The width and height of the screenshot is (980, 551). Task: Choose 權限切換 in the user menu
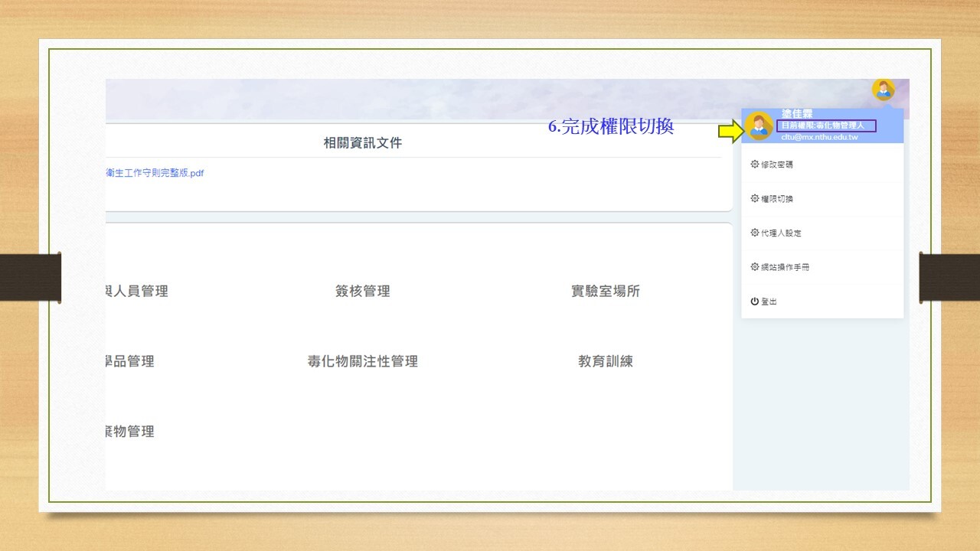click(x=777, y=199)
